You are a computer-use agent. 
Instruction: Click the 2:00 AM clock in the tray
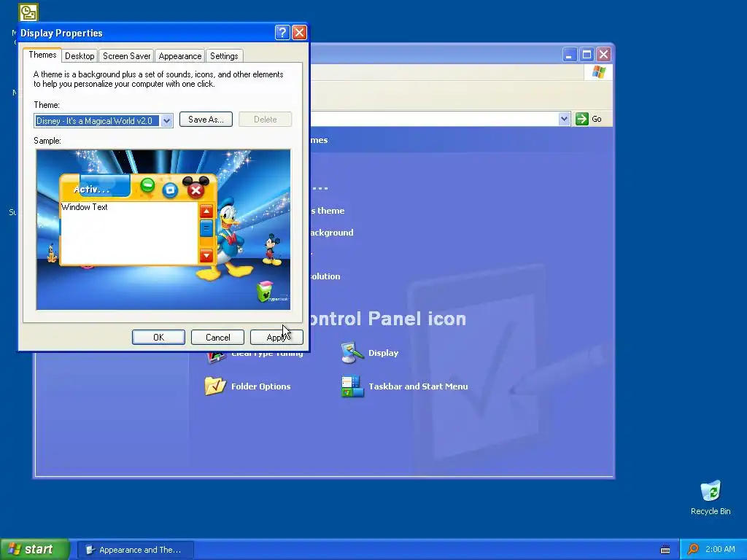[720, 549]
